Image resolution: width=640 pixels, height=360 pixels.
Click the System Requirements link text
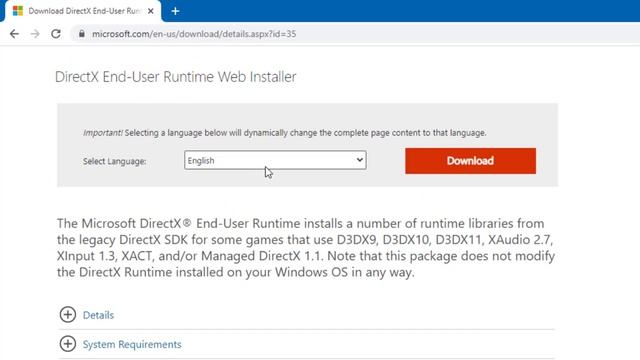[132, 344]
